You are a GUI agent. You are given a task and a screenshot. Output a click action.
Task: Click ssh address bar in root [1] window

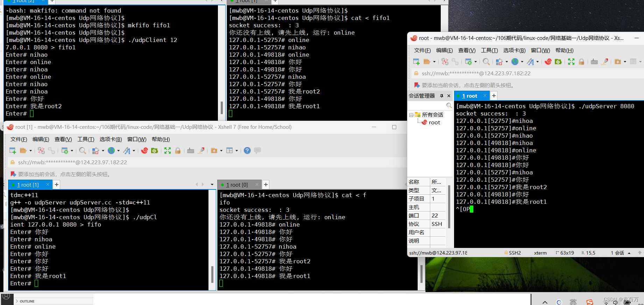click(x=206, y=162)
